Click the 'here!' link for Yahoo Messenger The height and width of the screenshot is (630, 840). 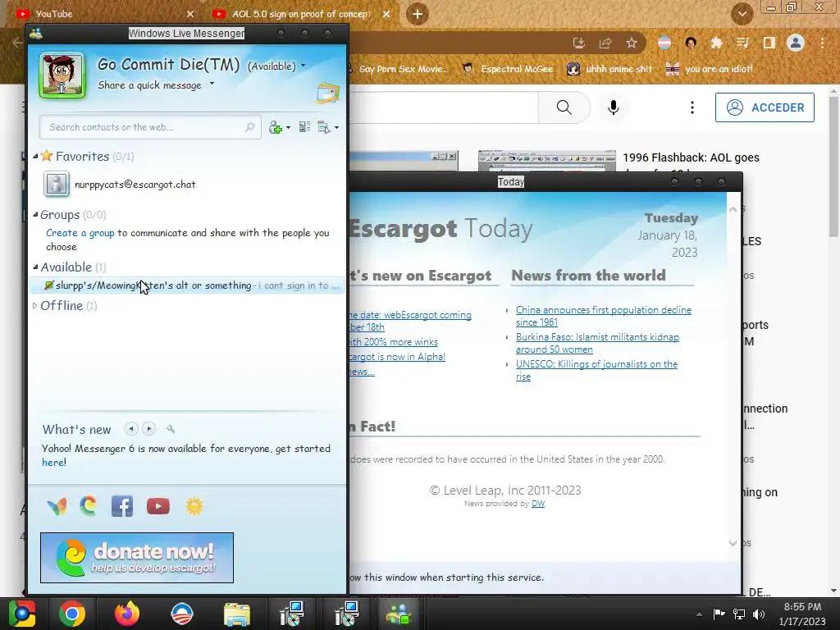coord(54,463)
